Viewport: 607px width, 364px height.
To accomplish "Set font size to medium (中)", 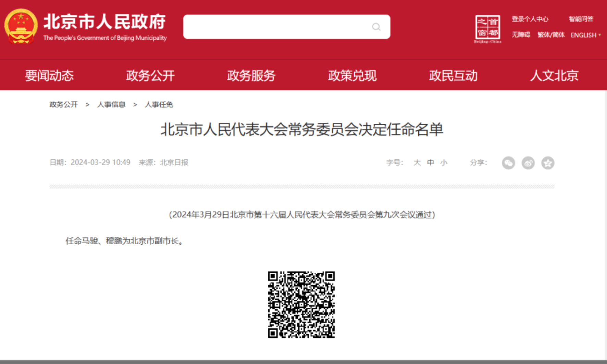I will [431, 162].
